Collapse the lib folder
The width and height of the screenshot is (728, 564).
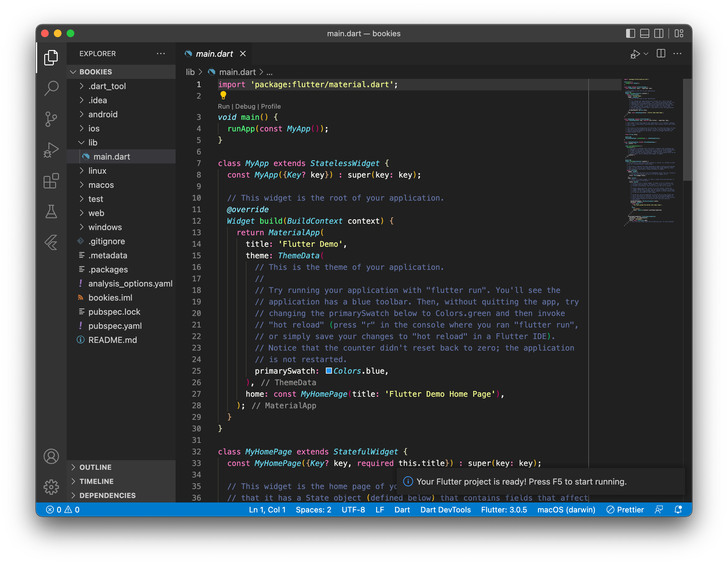click(122, 142)
